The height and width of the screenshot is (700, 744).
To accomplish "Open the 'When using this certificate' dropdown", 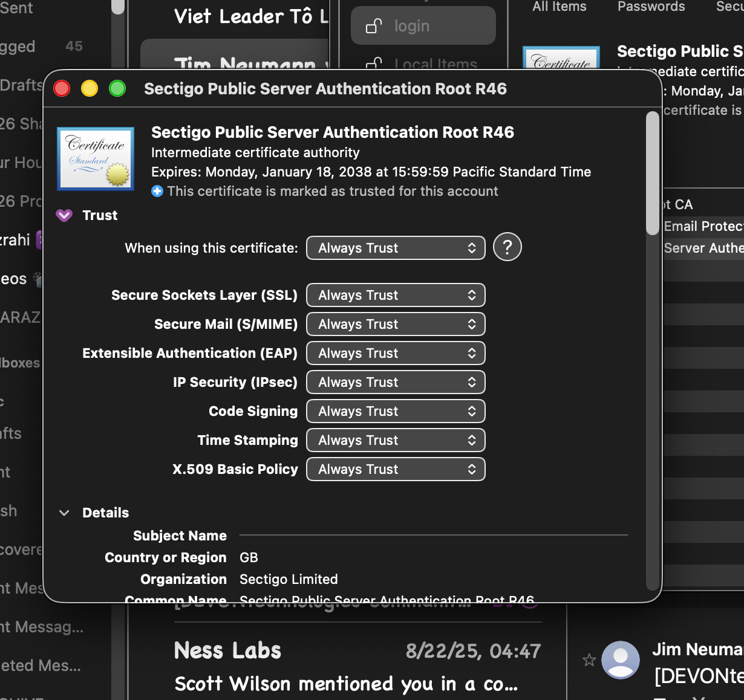I will tap(396, 248).
